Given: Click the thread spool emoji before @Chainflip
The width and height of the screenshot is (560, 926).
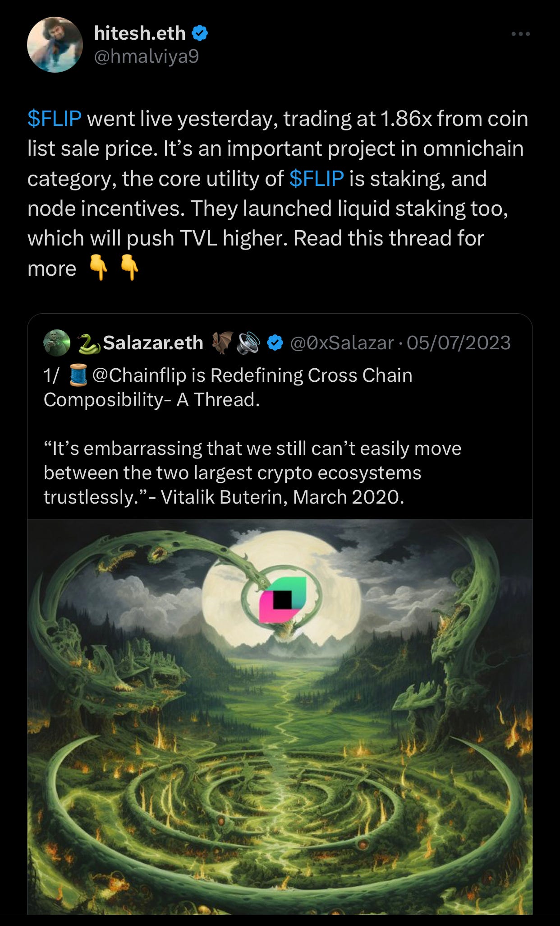Looking at the screenshot, I should pyautogui.click(x=78, y=375).
